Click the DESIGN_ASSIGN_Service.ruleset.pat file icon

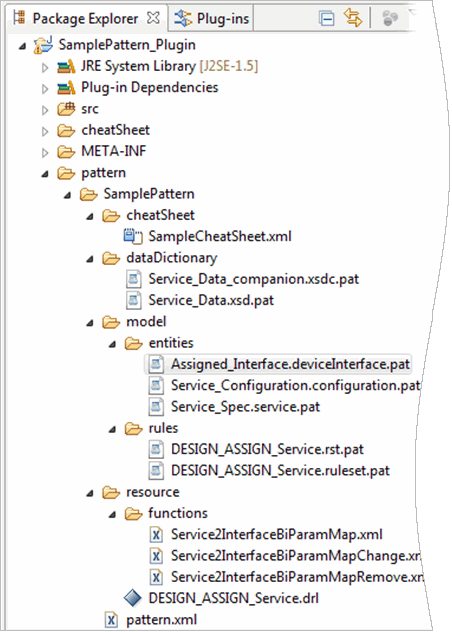pyautogui.click(x=156, y=471)
